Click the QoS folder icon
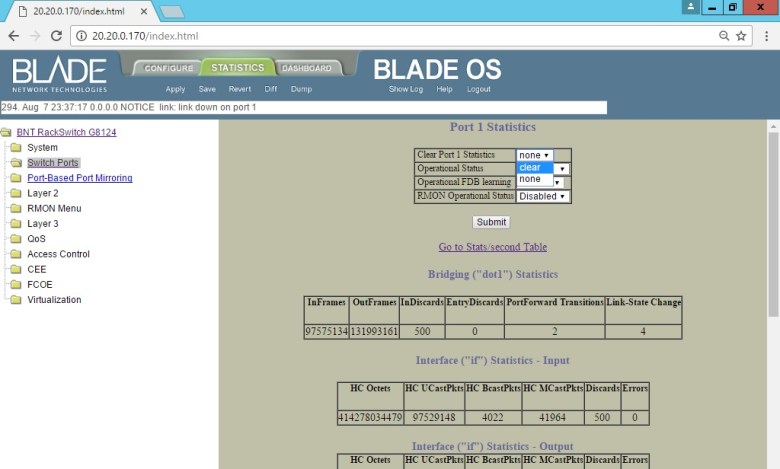The image size is (780, 469). pos(16,239)
